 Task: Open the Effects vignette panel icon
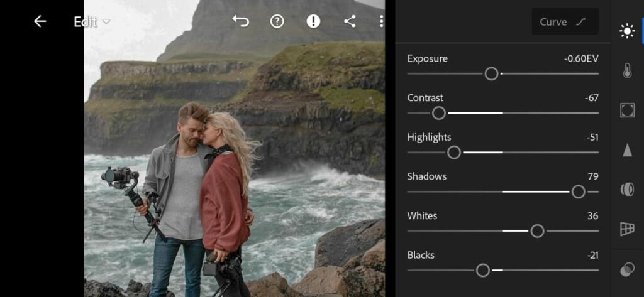pyautogui.click(x=627, y=111)
